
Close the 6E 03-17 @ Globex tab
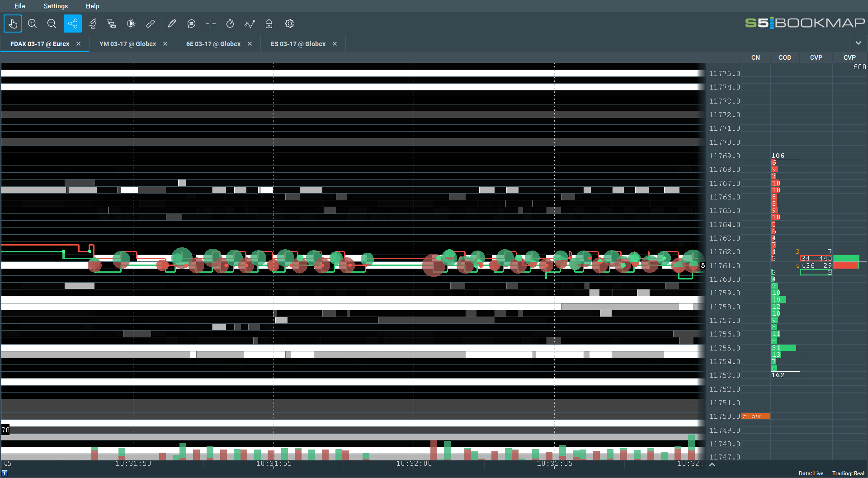pos(250,44)
